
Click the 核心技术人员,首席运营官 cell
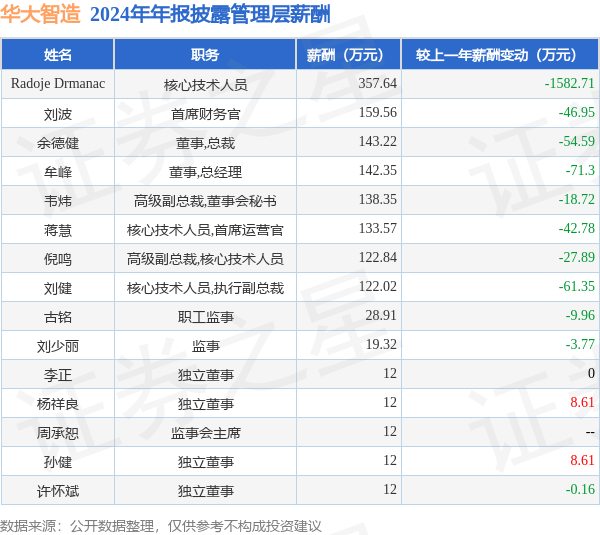(205, 230)
